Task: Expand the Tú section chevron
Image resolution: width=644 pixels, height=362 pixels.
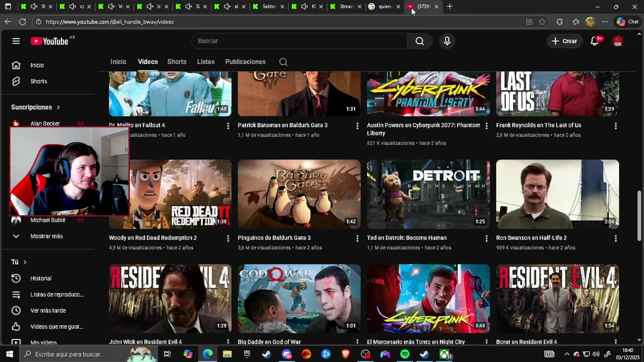Action: tap(25, 262)
